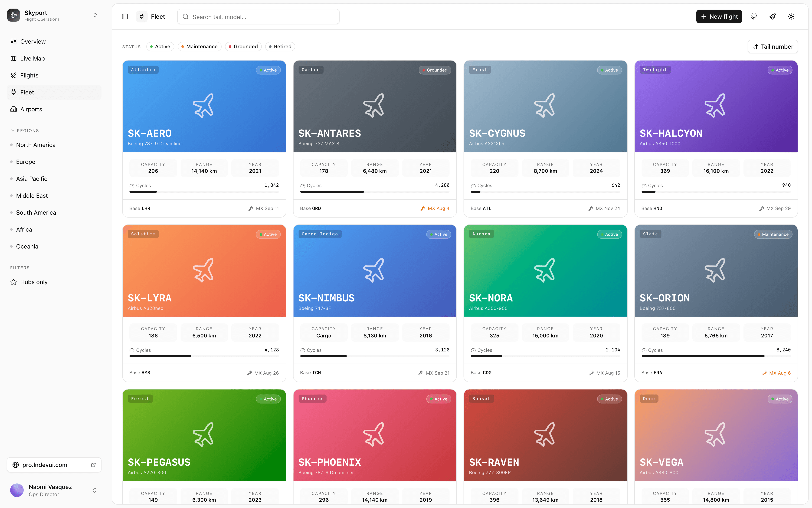The image size is (812, 508).
Task: Click the plane icon on the SK-AERO card
Action: (x=204, y=106)
